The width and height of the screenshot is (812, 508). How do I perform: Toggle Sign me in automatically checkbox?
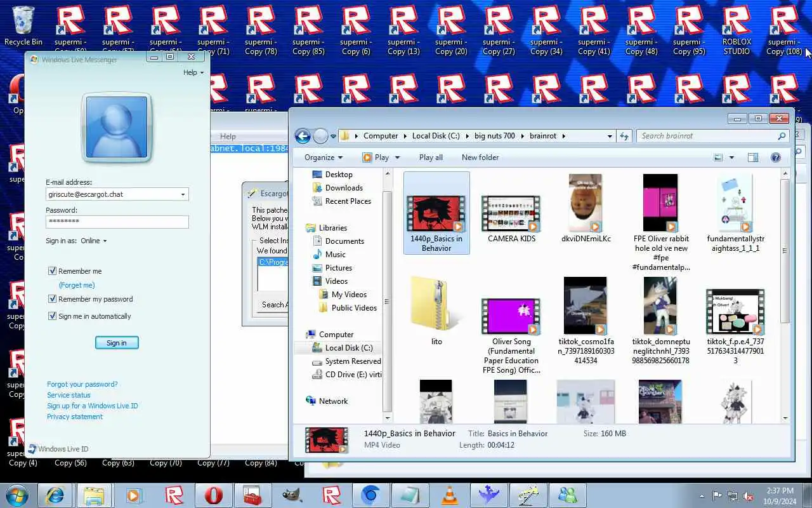coord(53,316)
